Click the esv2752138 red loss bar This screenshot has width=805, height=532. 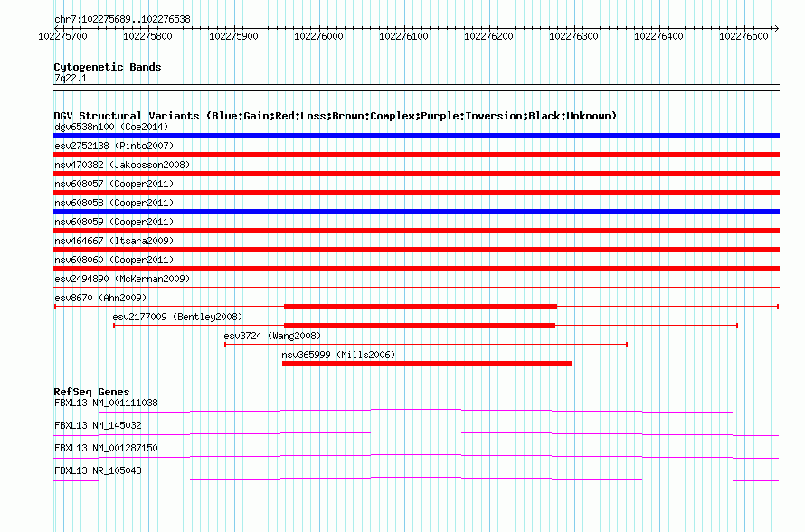click(416, 155)
